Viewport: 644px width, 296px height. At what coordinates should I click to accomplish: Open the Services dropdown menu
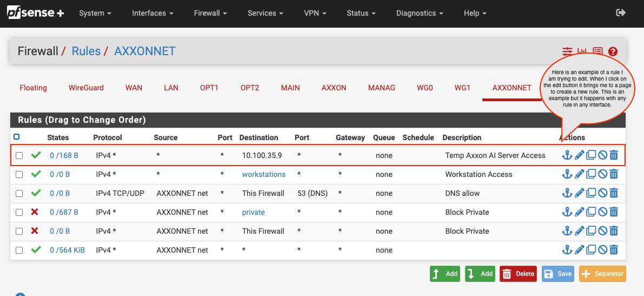pyautogui.click(x=265, y=13)
